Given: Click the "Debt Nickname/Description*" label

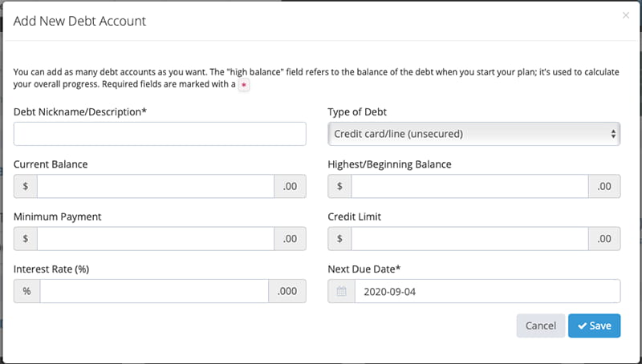Looking at the screenshot, I should (80, 112).
